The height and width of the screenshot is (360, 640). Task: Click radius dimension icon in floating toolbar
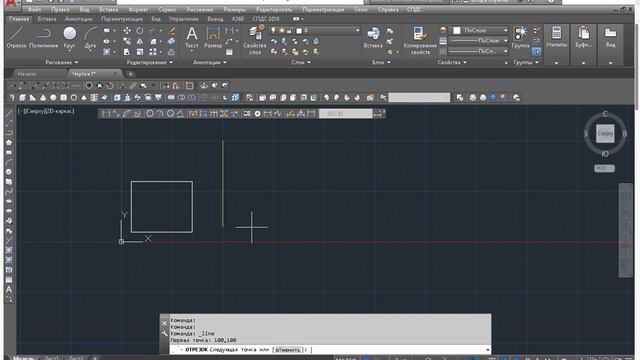[150, 113]
